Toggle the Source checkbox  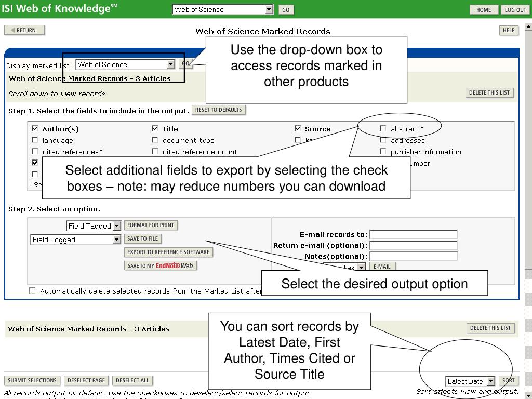pos(298,129)
